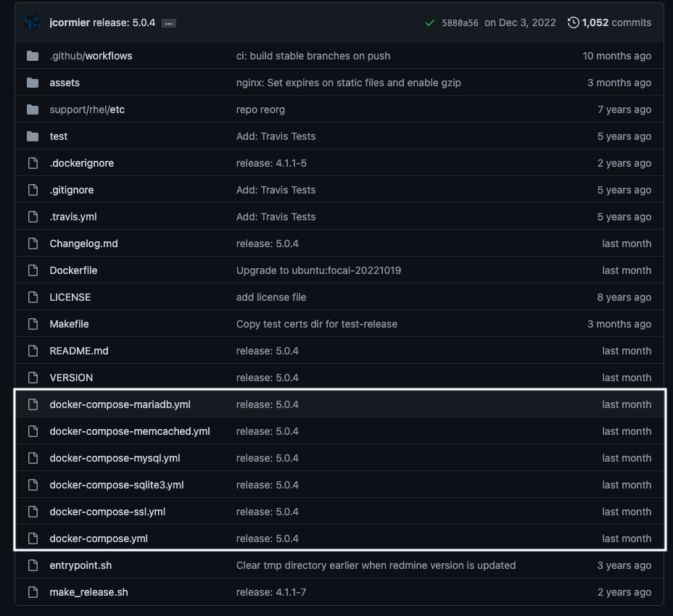Click the release: 5.0.4 header commit message
Viewport: 673px width, 616px height.
124,22
